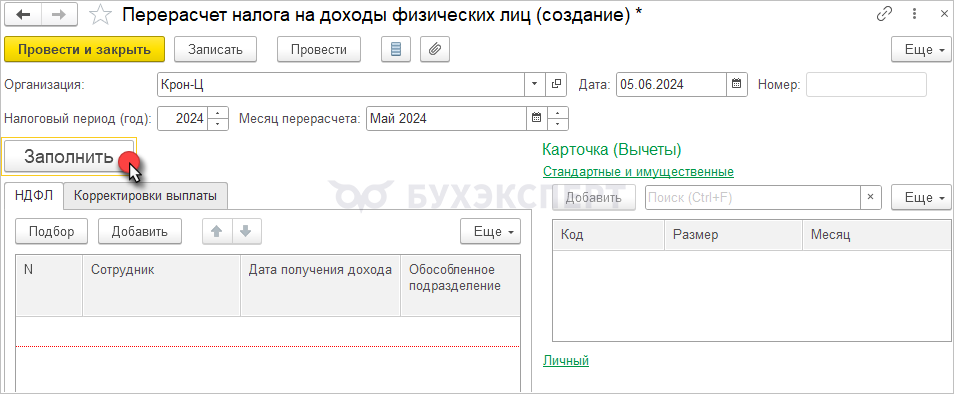This screenshot has width=954, height=394.
Task: Open the calendar for the Дата field
Action: tap(736, 85)
